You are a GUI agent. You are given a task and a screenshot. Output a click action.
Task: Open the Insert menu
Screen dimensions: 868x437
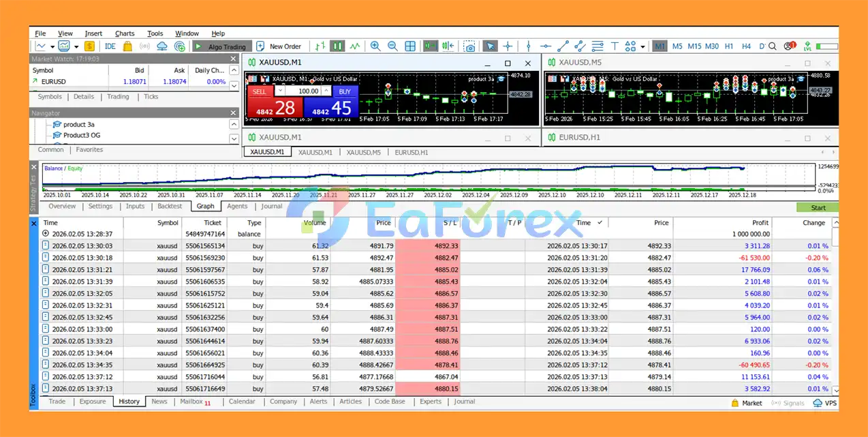pyautogui.click(x=93, y=33)
